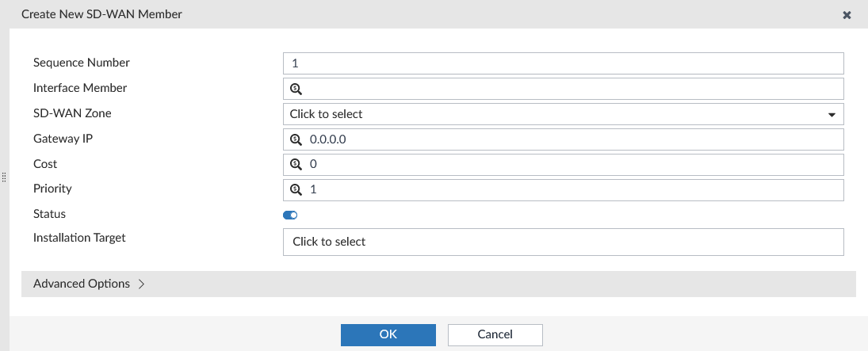Image resolution: width=868 pixels, height=351 pixels.
Task: Click the Gateway IP 0.0.0.0 field
Action: click(x=563, y=139)
